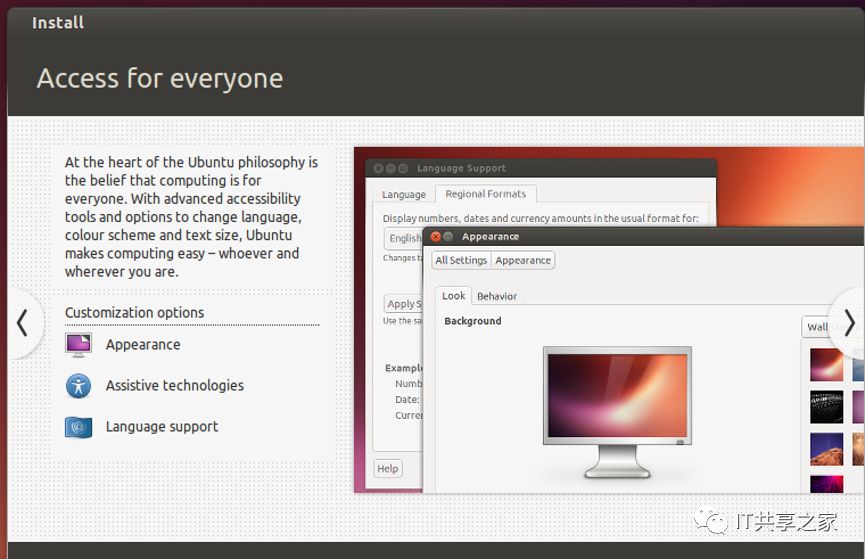Click the Assistive technologies label
Viewport: 865px width, 559px height.
coord(175,386)
